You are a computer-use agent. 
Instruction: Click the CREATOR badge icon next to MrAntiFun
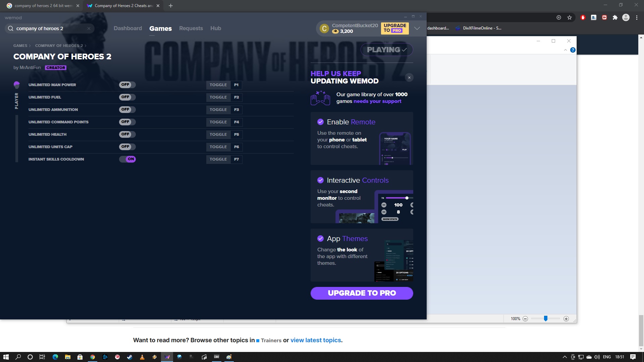click(x=55, y=67)
